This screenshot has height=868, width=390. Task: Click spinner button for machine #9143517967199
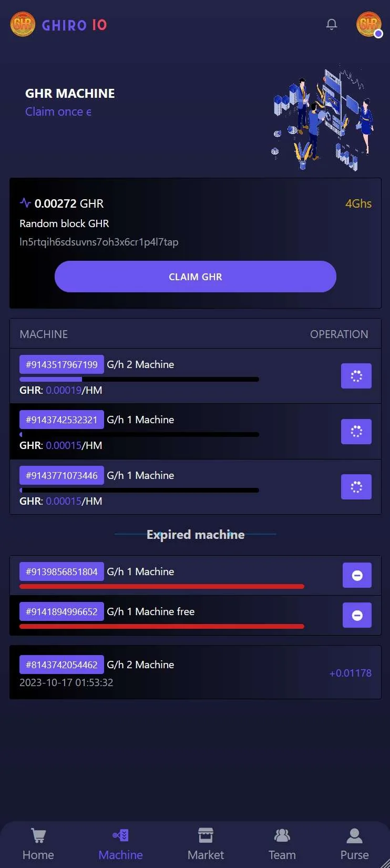pos(356,376)
